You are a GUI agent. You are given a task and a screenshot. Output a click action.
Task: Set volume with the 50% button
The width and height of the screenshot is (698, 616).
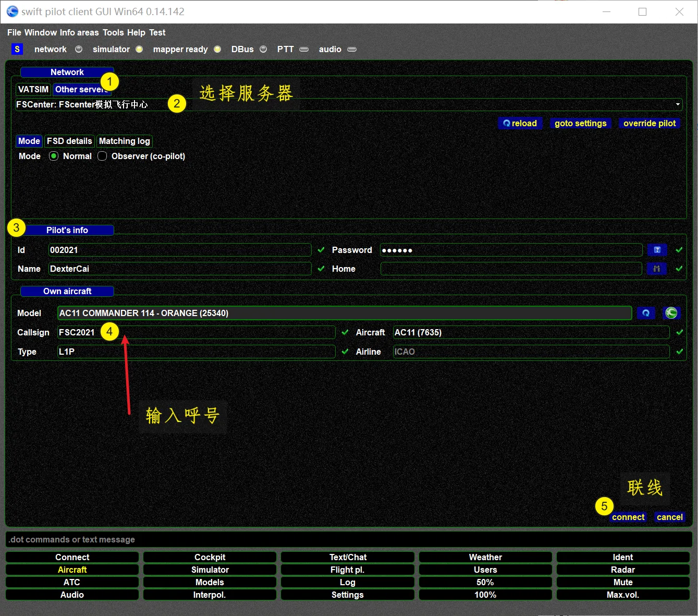(485, 582)
